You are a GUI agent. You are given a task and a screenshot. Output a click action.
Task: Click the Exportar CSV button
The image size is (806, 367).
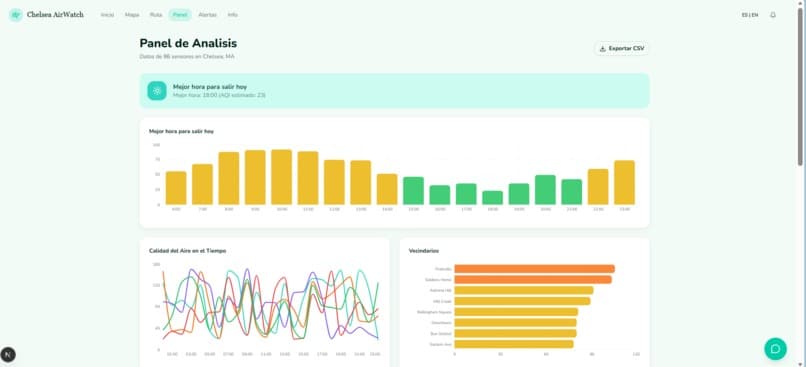621,48
